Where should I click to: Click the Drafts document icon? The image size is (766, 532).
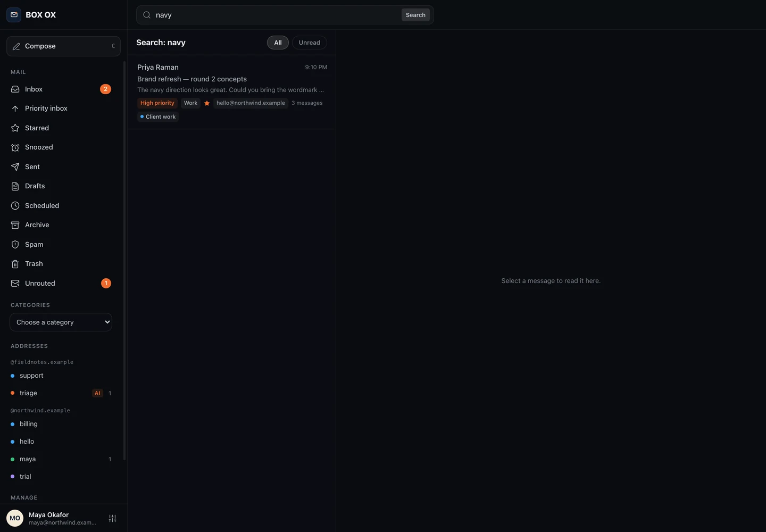point(15,186)
